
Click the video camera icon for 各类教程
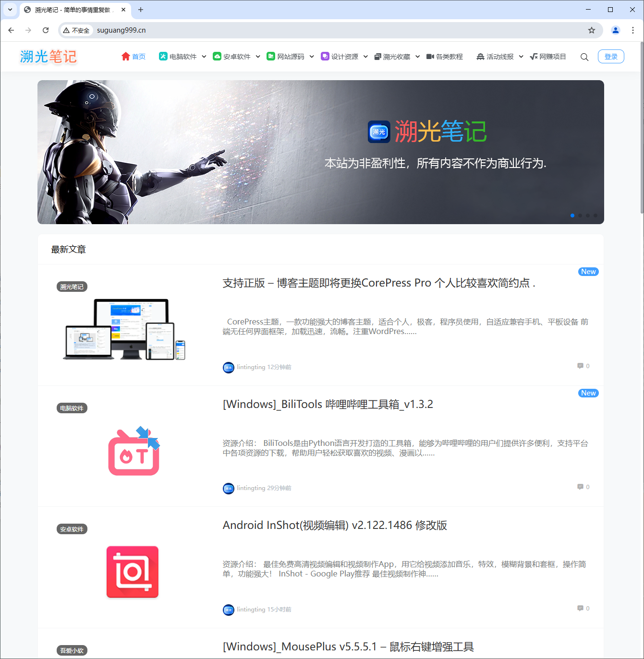coord(430,57)
